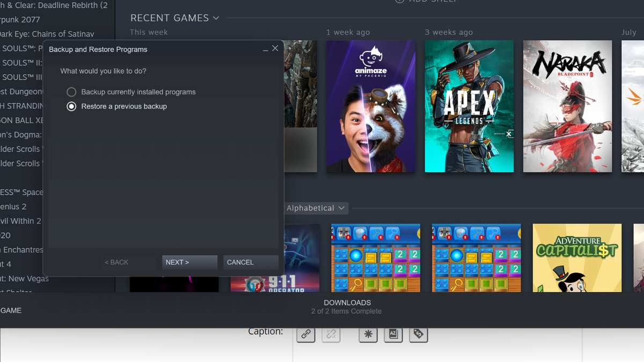Screen dimensions: 644x362
Task: Click the CANCEL button
Action: coord(251,262)
